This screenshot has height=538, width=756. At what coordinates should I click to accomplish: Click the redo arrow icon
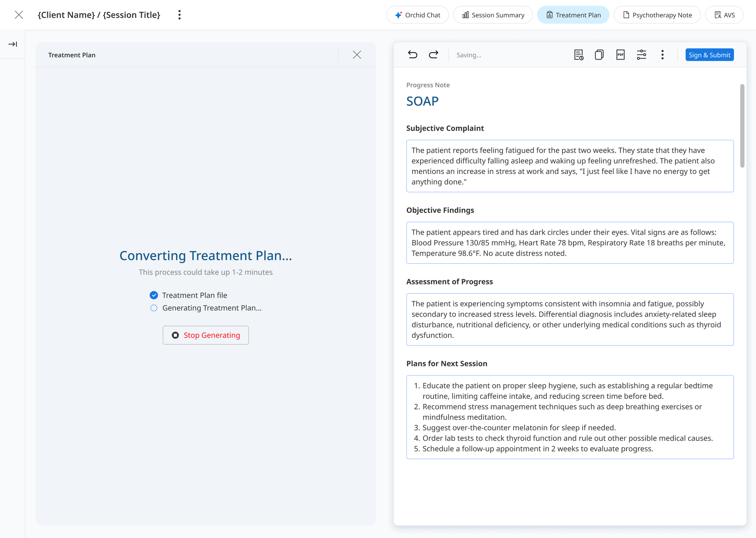[433, 55]
